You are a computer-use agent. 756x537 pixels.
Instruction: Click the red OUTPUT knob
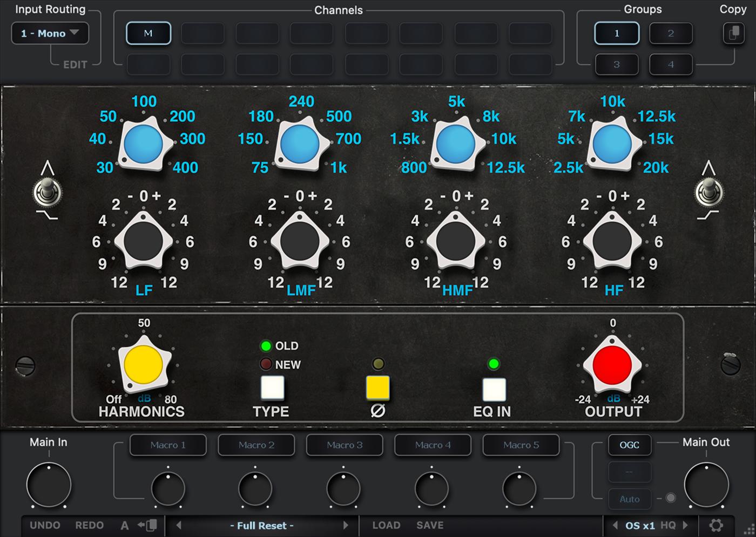(612, 365)
